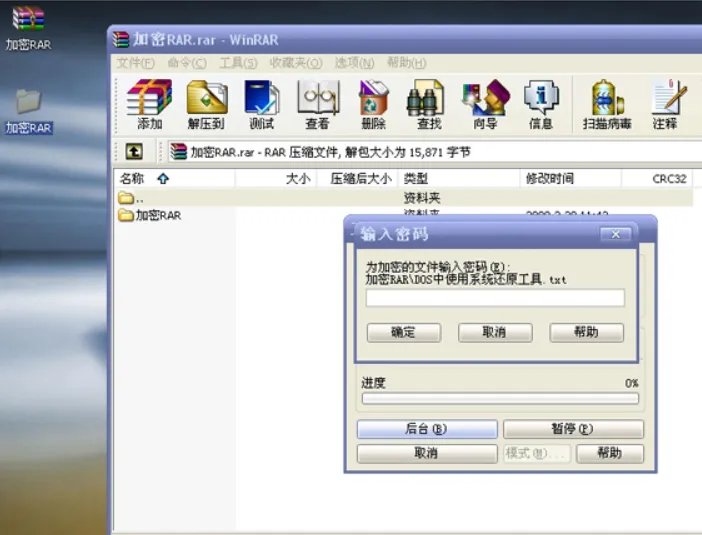The height and width of the screenshot is (535, 702).
Task: Select the parent folder '..' row
Action: tap(403, 197)
